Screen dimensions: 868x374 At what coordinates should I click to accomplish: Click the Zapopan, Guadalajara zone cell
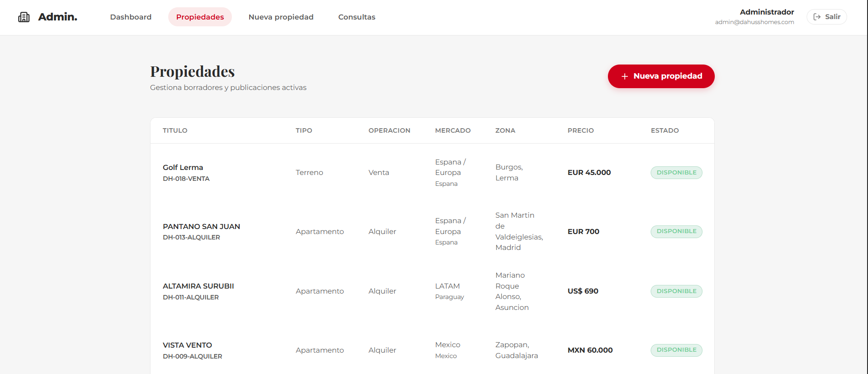tap(517, 350)
